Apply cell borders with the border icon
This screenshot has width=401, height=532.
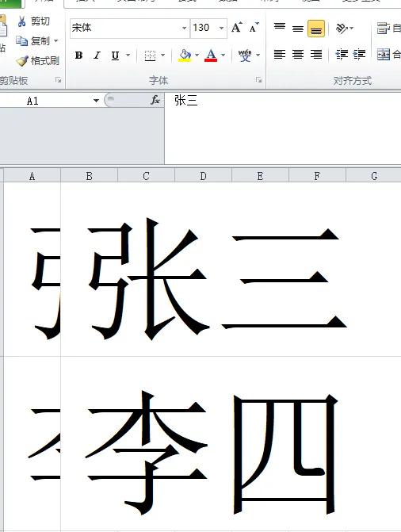(x=150, y=55)
